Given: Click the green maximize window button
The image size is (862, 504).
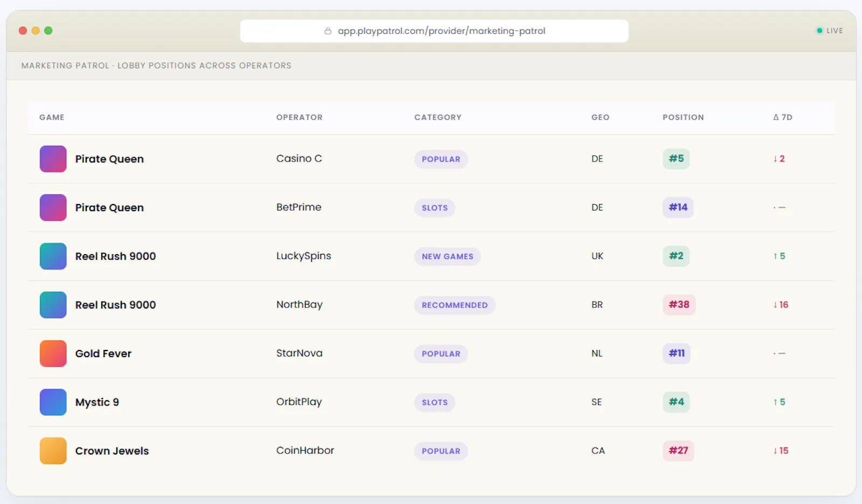Looking at the screenshot, I should [x=48, y=31].
